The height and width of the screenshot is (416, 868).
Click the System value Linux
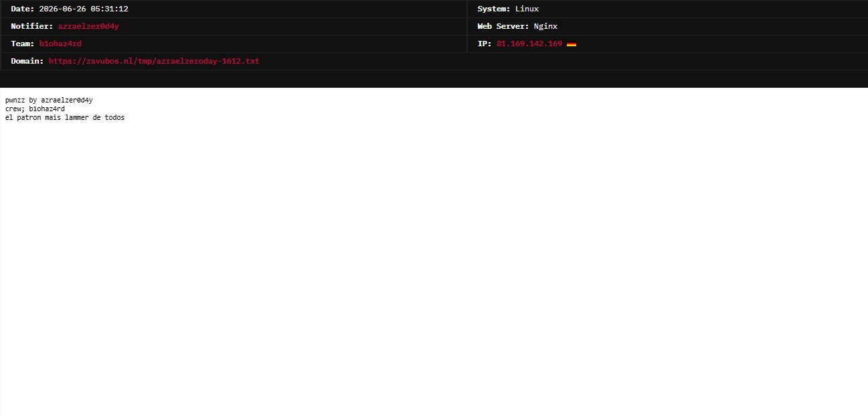[x=527, y=9]
